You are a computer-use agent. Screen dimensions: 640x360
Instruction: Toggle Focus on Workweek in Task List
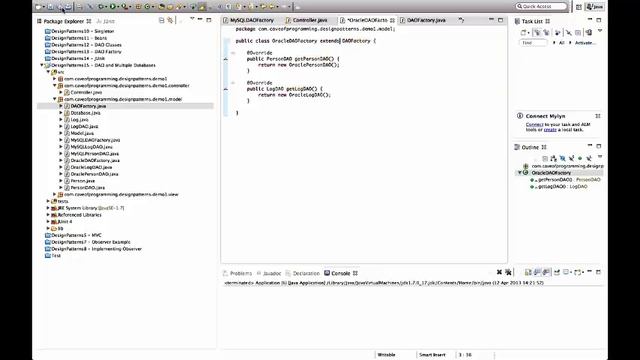(x=557, y=33)
